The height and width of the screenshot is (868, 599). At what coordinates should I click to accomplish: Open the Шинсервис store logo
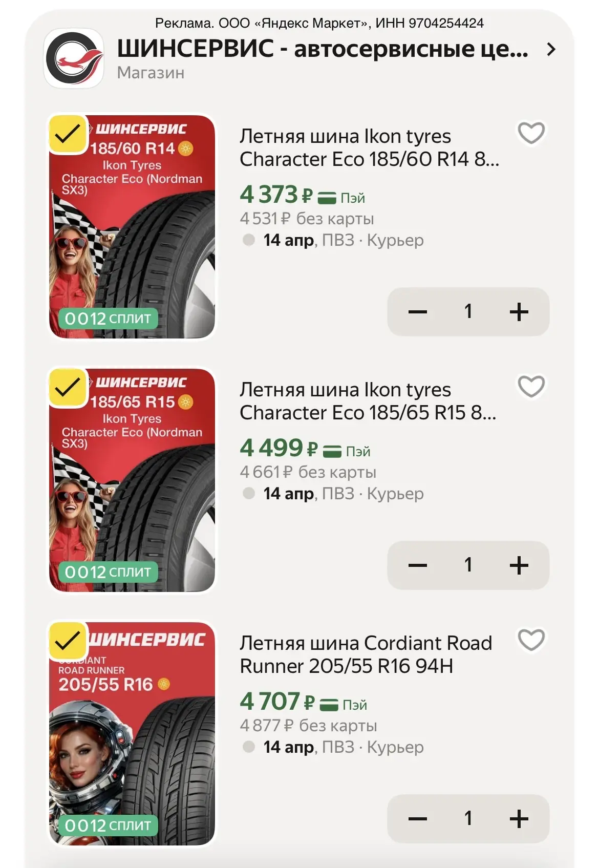(74, 58)
